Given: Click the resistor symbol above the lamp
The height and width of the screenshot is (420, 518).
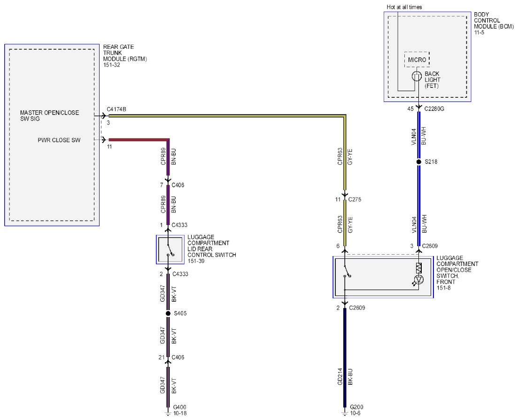Looking at the screenshot, I should point(418,268).
